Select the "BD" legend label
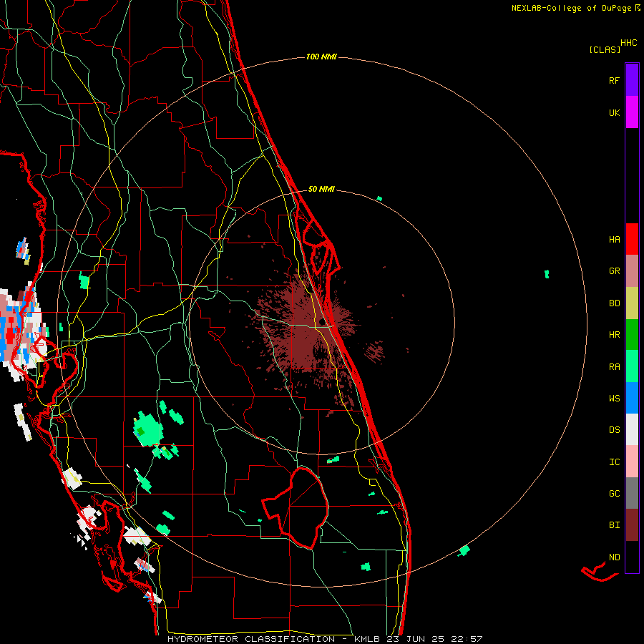This screenshot has height=644, width=644. pos(614,303)
